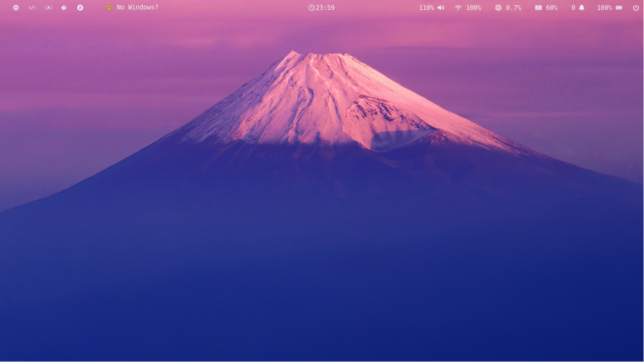The image size is (644, 362).
Task: Open the 23:59 time display
Action: tap(325, 8)
